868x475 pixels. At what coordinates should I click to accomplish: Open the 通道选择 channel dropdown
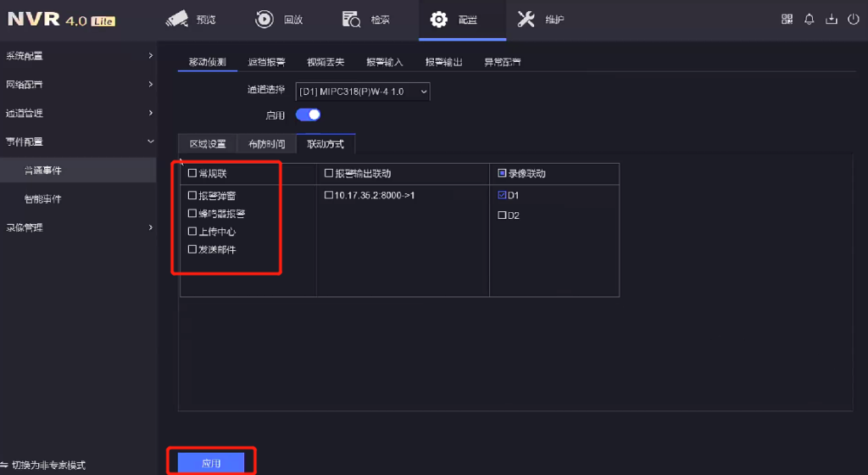pos(362,90)
